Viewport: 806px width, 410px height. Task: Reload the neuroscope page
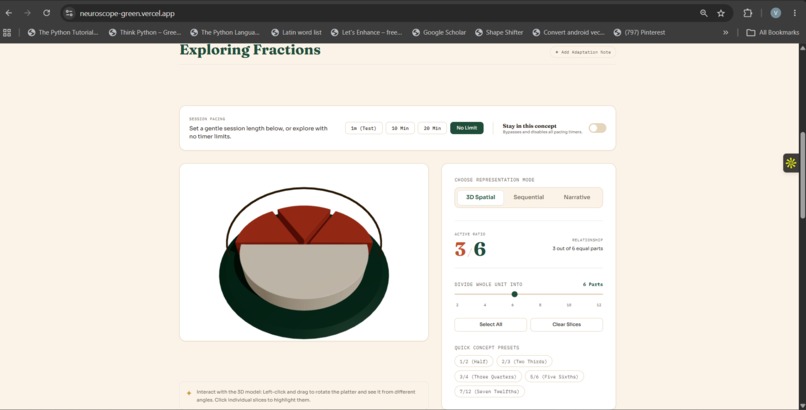point(46,13)
